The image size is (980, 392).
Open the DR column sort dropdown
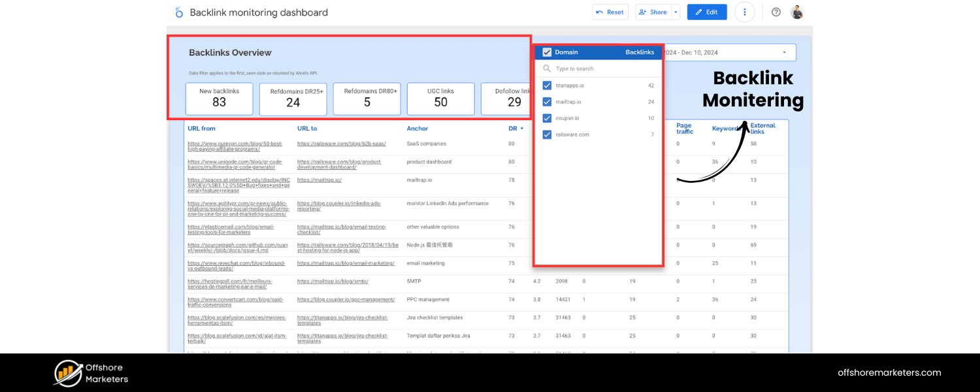[x=521, y=128]
